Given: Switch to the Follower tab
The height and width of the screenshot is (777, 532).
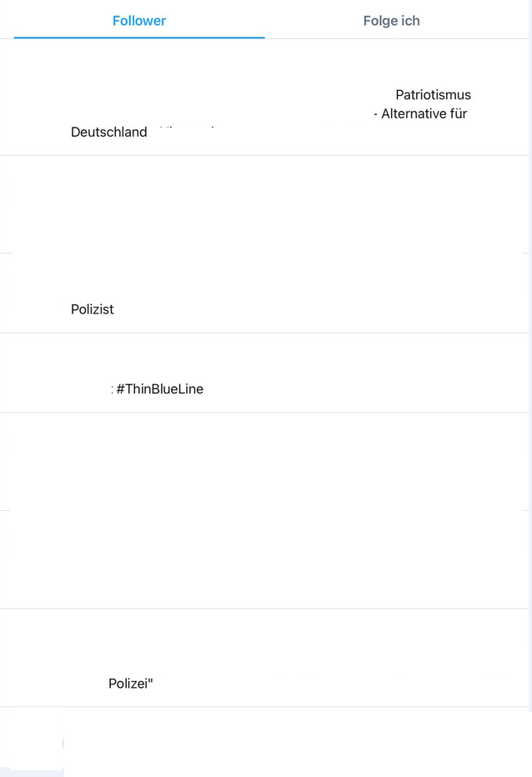Looking at the screenshot, I should [139, 21].
